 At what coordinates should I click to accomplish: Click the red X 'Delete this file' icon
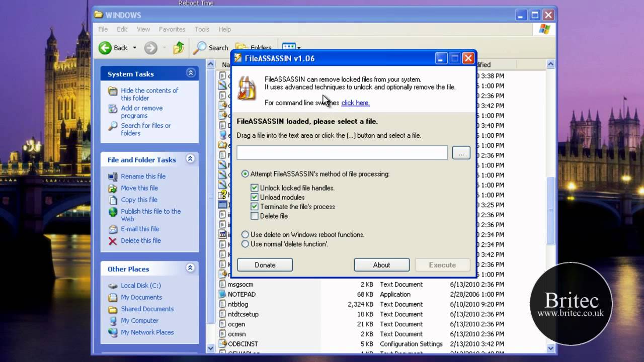click(113, 241)
